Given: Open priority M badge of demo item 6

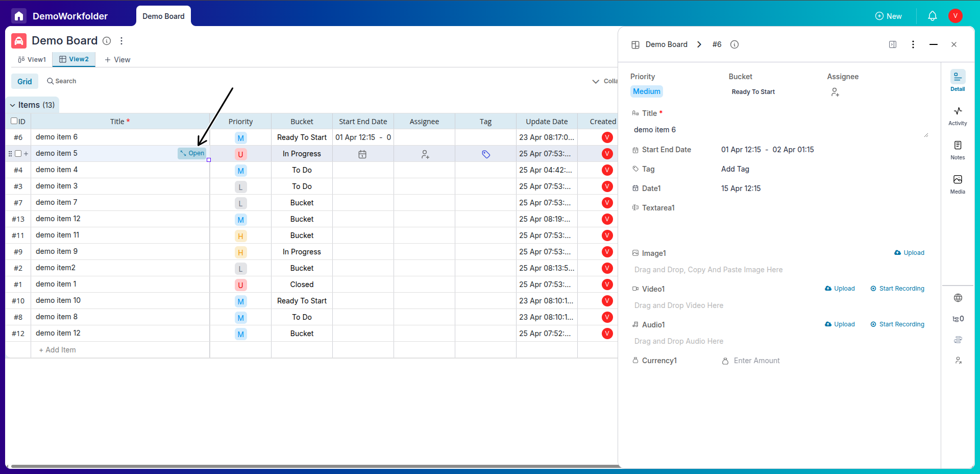Looking at the screenshot, I should (x=240, y=137).
